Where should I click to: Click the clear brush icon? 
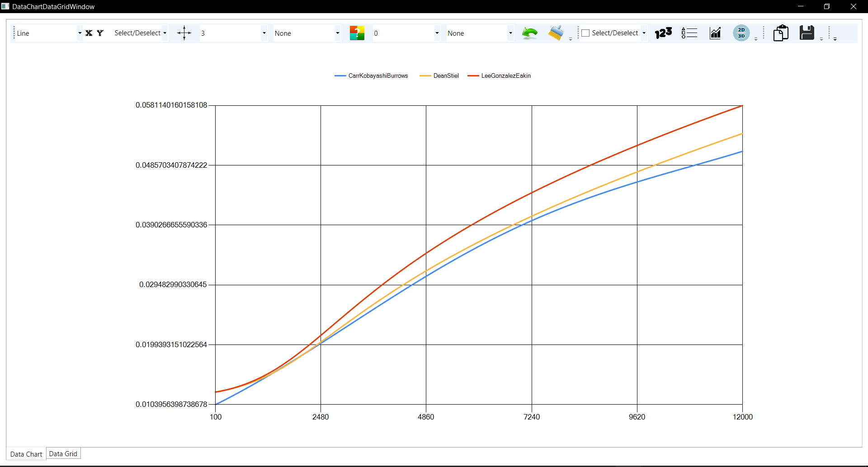click(556, 33)
